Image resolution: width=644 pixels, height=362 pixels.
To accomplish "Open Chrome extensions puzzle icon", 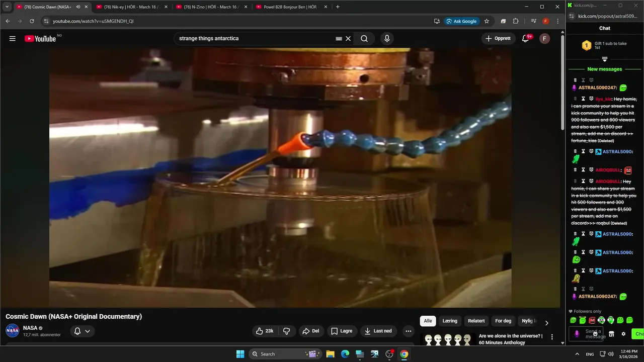I will [x=516, y=21].
